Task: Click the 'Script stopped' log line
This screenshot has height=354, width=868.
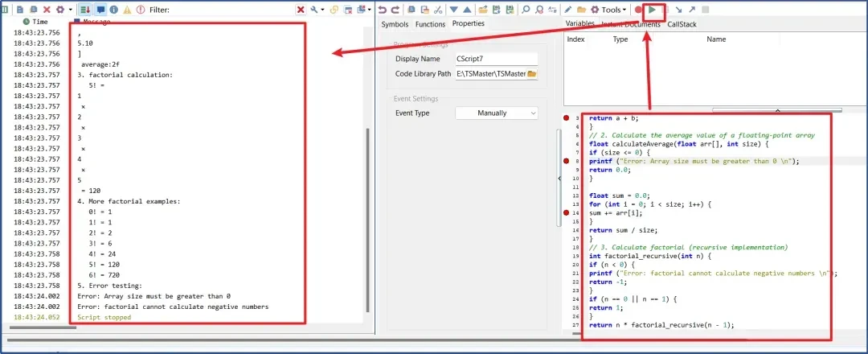Action: [x=104, y=318]
